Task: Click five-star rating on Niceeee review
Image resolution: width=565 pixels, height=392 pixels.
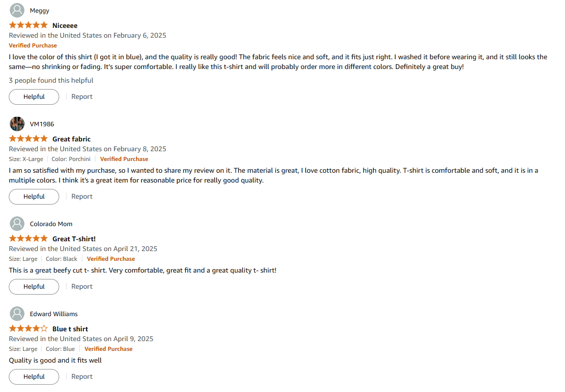Action: (x=28, y=25)
